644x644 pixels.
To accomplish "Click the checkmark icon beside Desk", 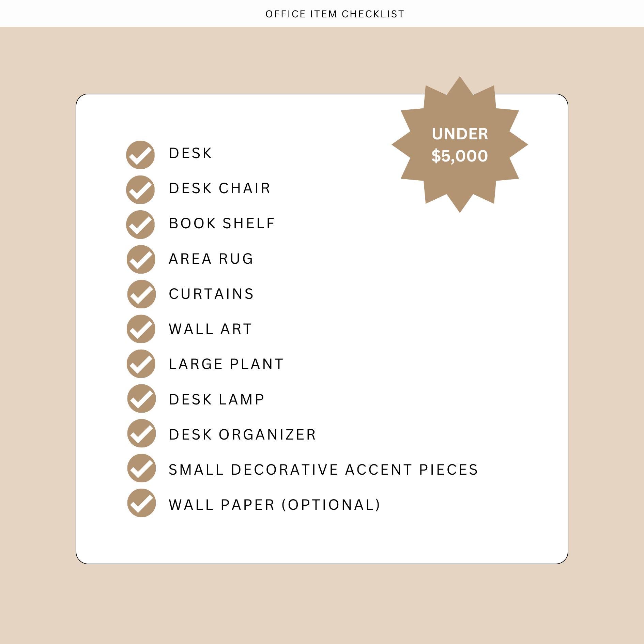I will tap(140, 155).
